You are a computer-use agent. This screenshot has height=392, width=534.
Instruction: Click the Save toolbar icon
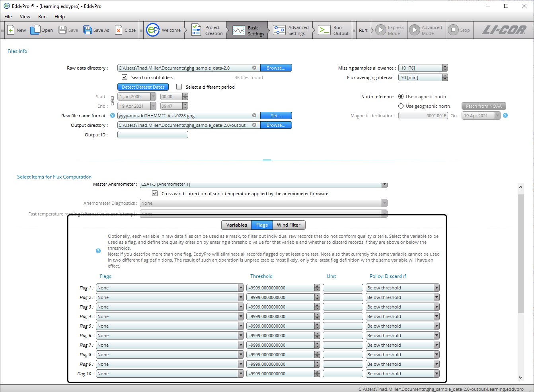(x=68, y=30)
